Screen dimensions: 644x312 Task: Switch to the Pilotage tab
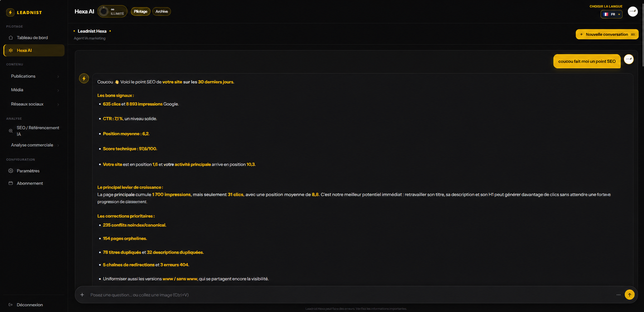[141, 11]
